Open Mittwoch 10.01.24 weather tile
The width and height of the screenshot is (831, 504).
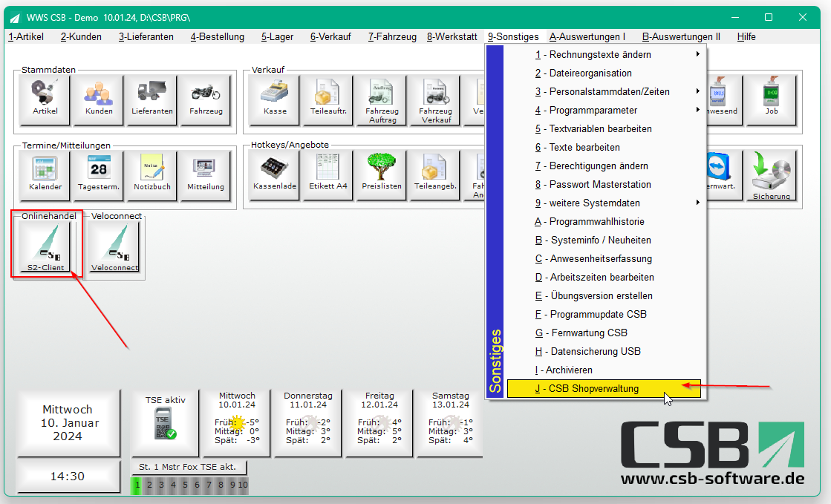236,423
